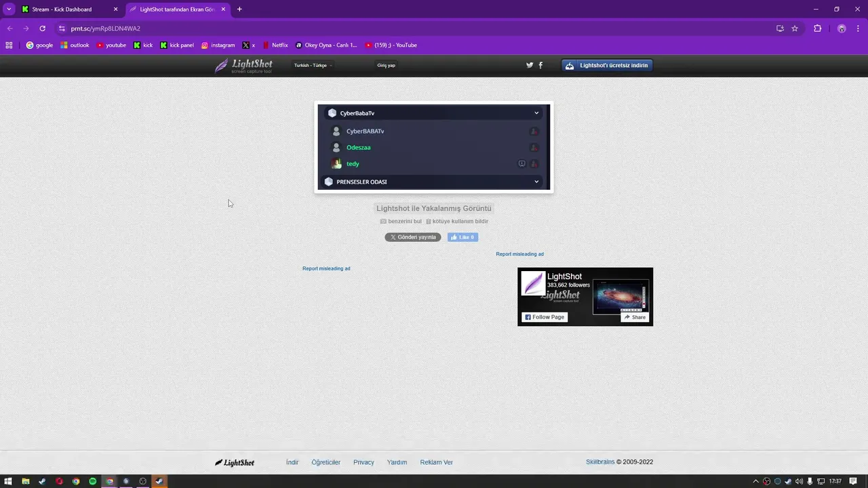Click the Facebook Like button
The width and height of the screenshot is (868, 488).
462,237
